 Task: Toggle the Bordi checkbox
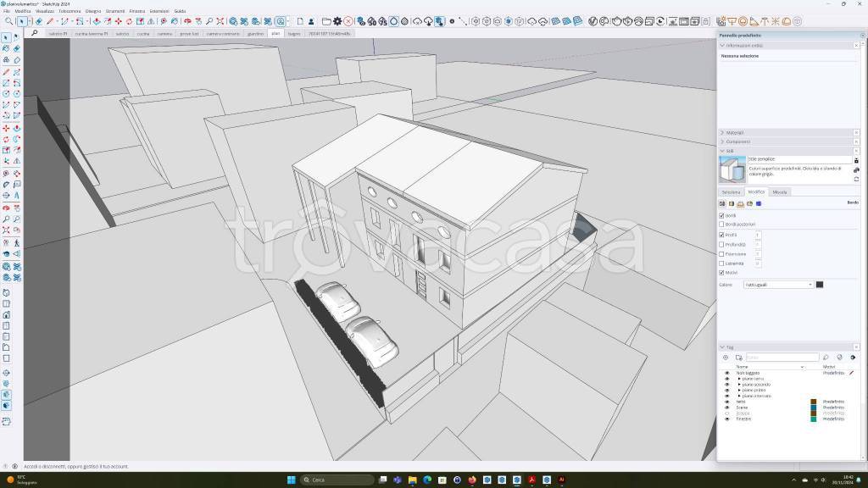pos(722,216)
